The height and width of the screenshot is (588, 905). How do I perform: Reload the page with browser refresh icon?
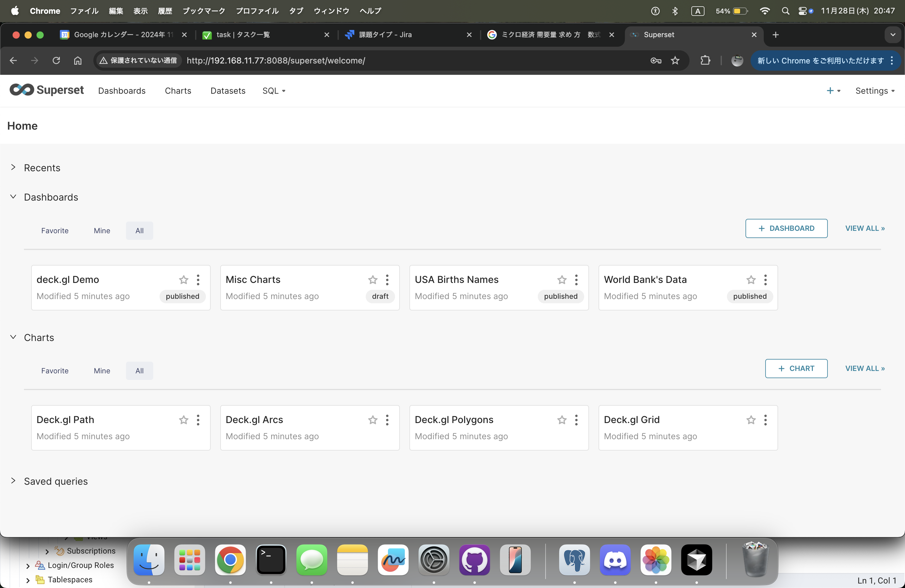[56, 60]
